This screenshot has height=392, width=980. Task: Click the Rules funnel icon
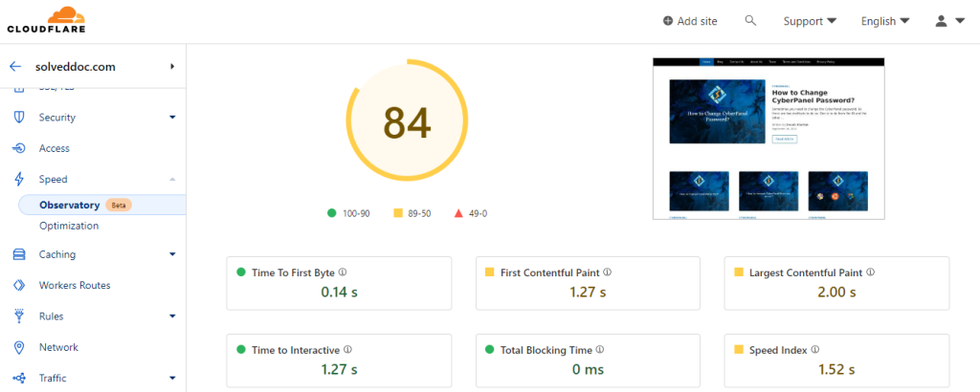(19, 316)
